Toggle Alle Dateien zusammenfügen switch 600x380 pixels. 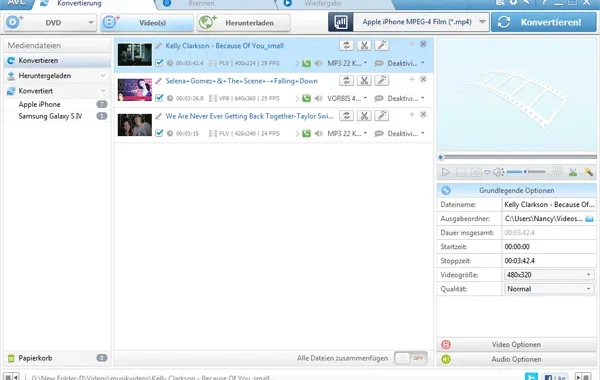[x=411, y=358]
